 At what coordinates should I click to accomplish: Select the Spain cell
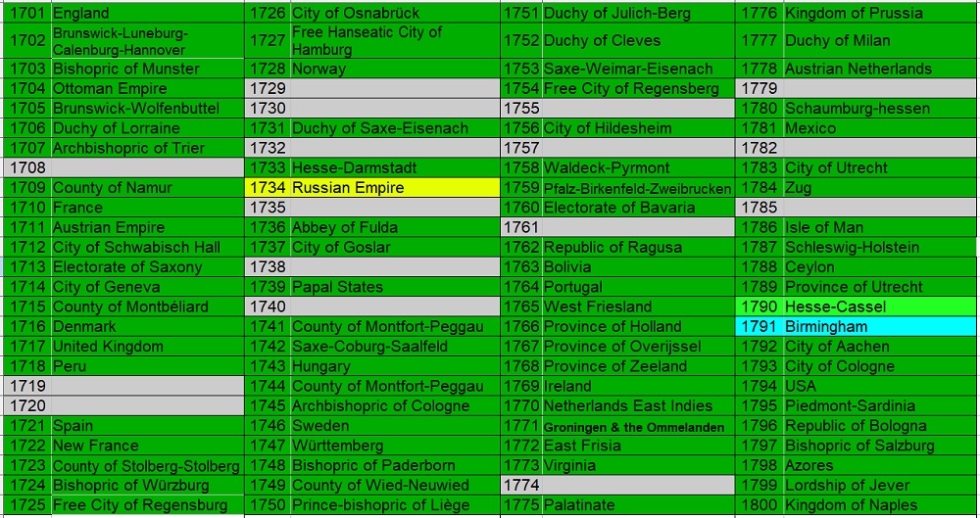[x=148, y=426]
